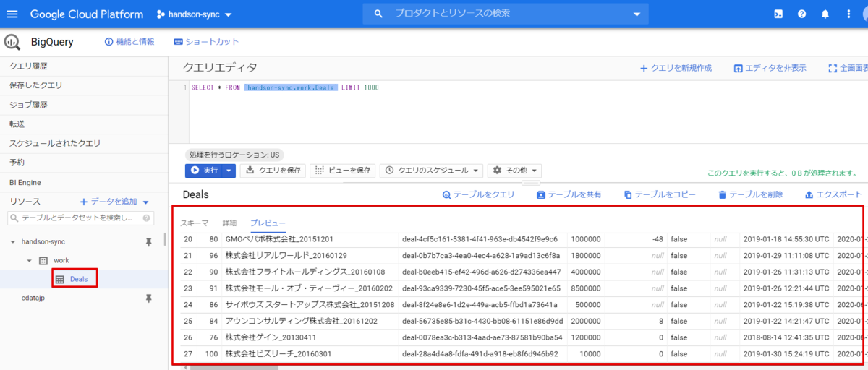Click テーブルを共有 action
868x370 pixels.
pyautogui.click(x=569, y=195)
